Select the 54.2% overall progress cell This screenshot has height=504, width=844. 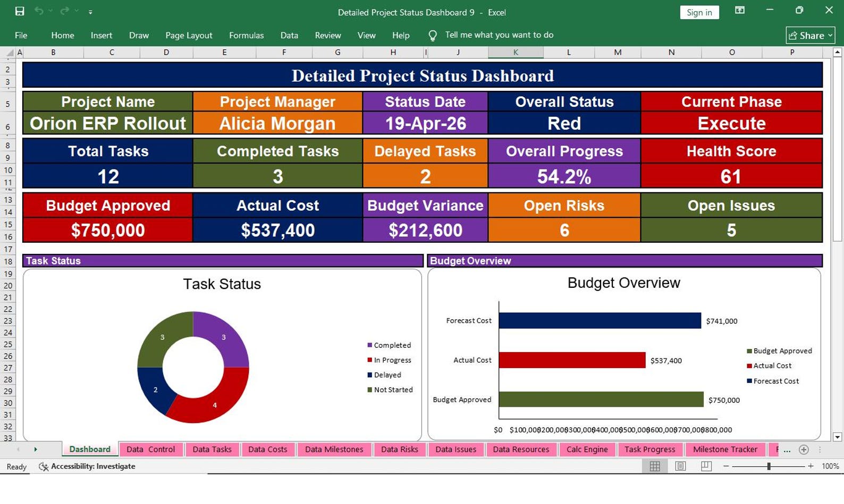click(x=564, y=176)
